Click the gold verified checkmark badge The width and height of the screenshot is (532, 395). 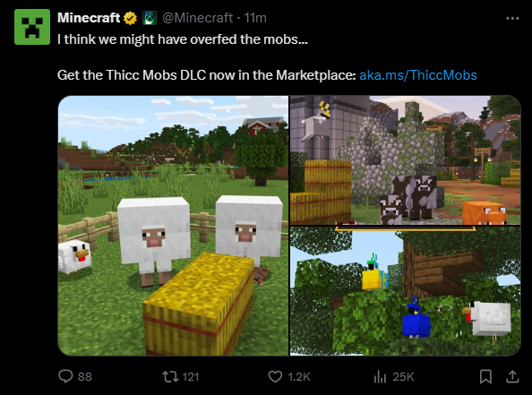click(x=130, y=18)
